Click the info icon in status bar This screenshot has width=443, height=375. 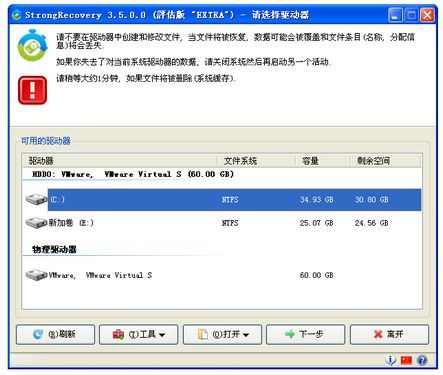click(391, 360)
